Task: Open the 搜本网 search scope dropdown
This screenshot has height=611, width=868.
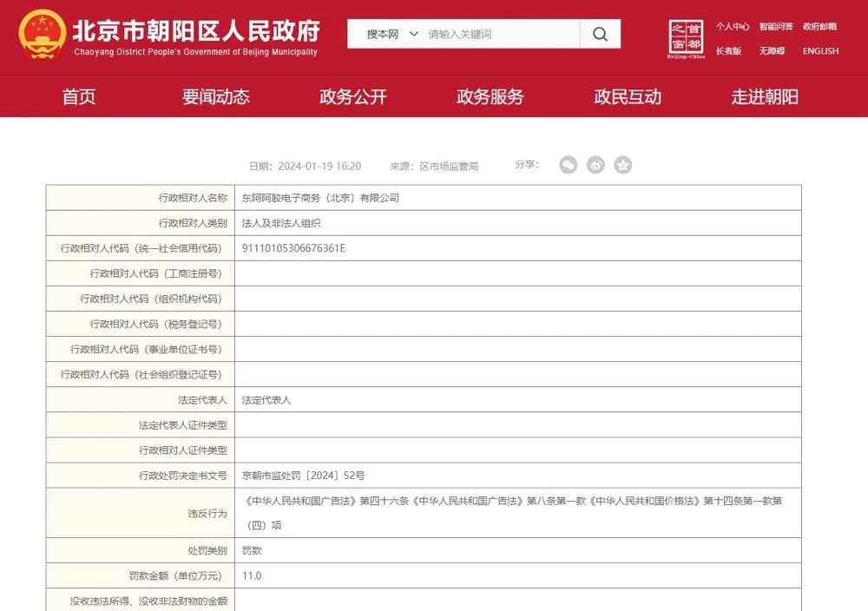Action: (392, 35)
